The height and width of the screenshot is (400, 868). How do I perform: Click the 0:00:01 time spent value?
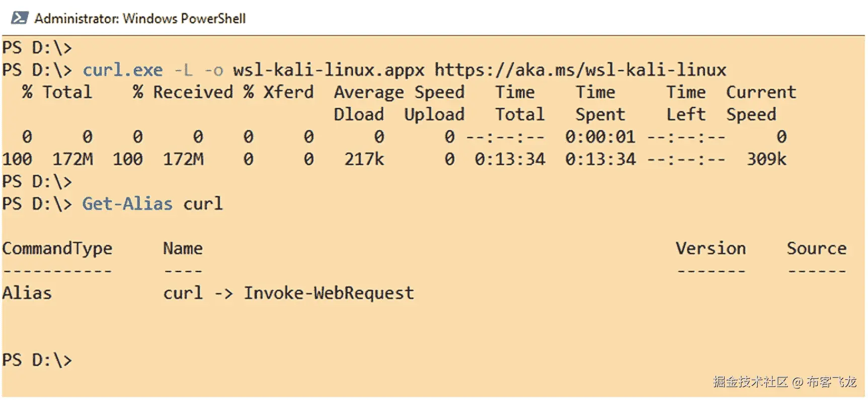[x=600, y=137]
